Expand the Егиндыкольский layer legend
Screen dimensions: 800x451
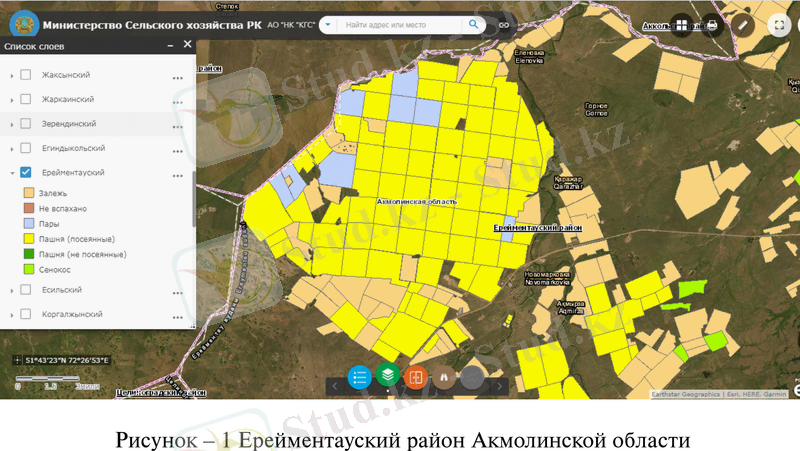[x=12, y=148]
